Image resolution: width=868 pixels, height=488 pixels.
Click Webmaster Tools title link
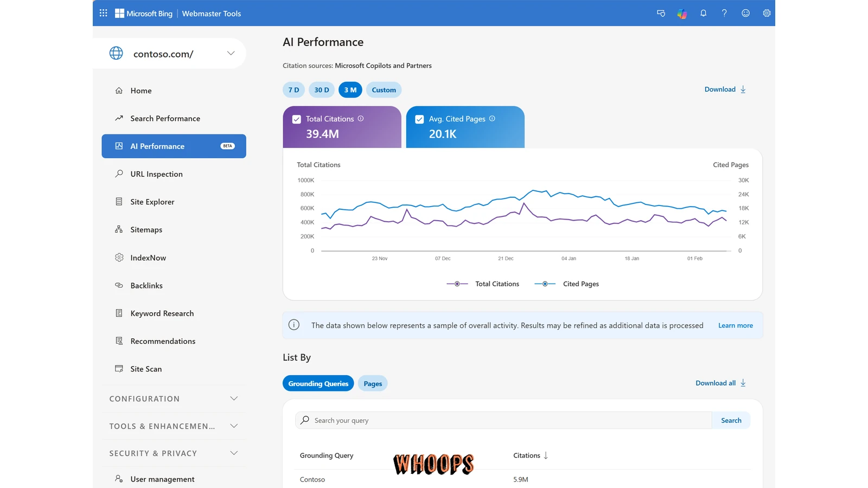tap(212, 14)
